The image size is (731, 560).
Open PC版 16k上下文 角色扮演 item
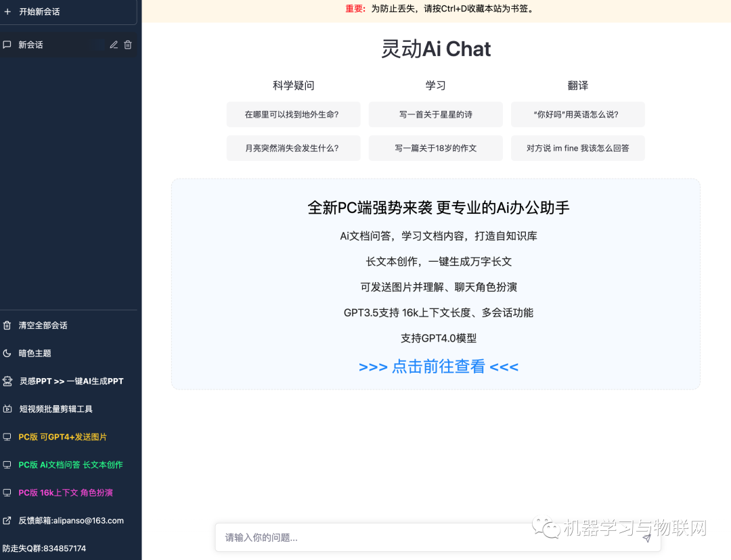[x=66, y=492]
